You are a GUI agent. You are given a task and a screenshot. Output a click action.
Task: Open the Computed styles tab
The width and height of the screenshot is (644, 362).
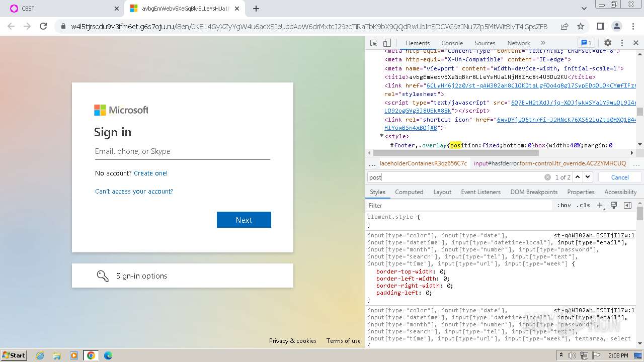tap(409, 192)
